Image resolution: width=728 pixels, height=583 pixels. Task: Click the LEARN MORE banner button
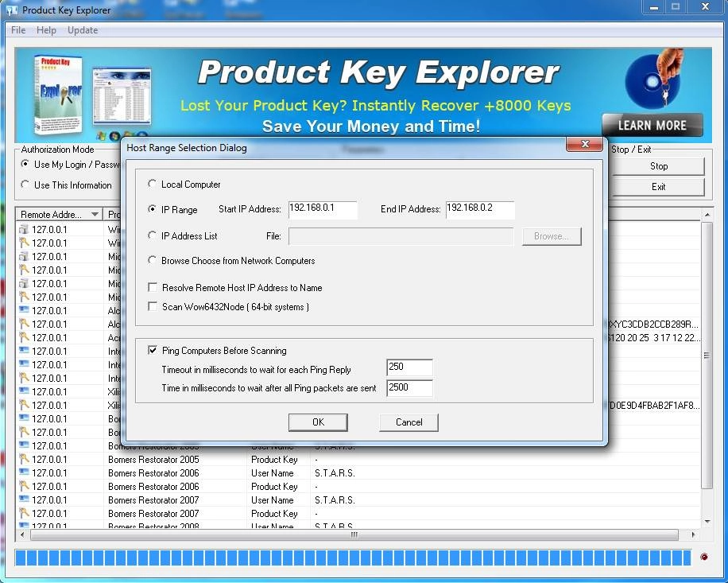[652, 126]
